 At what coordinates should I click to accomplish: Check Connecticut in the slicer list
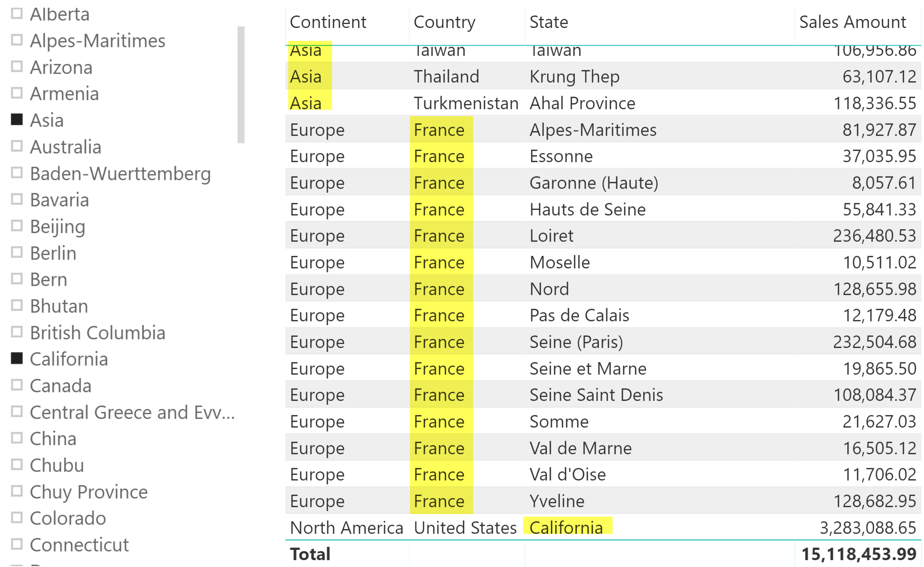(16, 545)
